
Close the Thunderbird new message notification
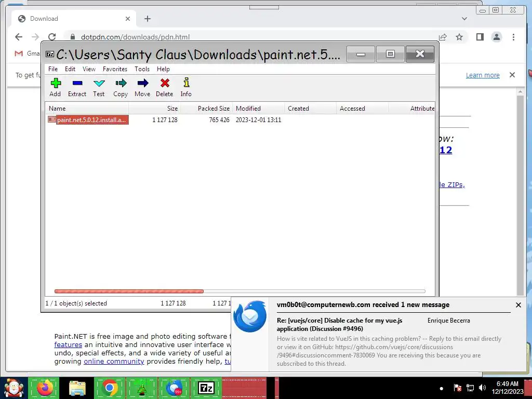[x=518, y=305]
